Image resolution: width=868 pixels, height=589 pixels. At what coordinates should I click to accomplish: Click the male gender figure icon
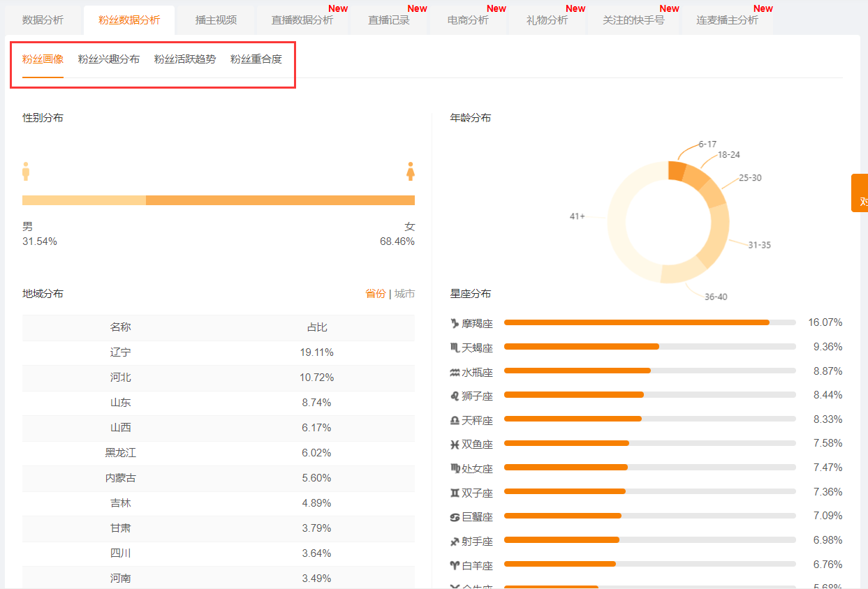[x=26, y=171]
